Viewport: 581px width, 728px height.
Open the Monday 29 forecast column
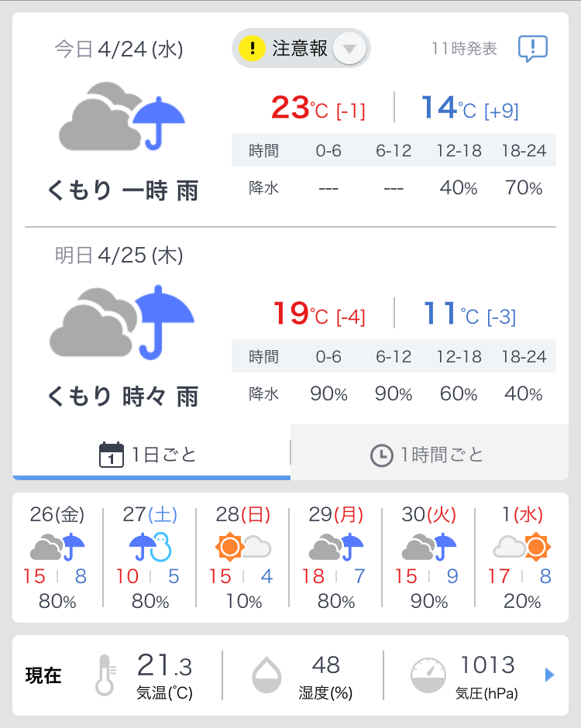(x=335, y=557)
